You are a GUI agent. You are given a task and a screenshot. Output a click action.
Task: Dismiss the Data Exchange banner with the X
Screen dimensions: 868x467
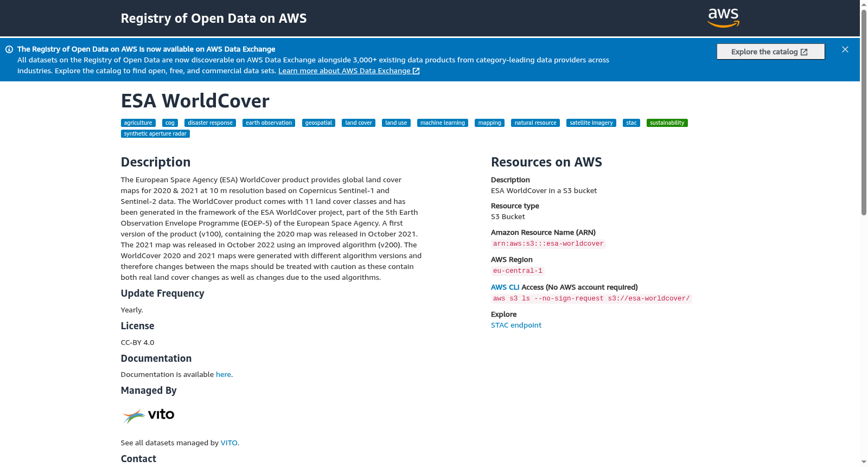pyautogui.click(x=845, y=49)
